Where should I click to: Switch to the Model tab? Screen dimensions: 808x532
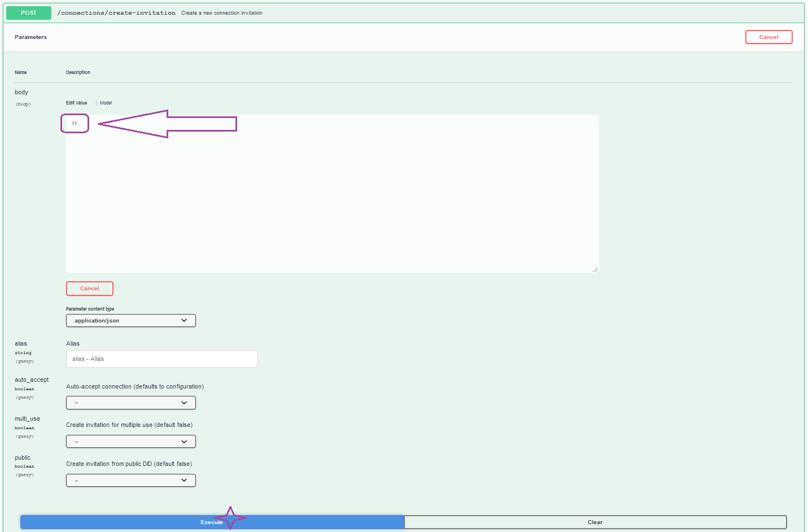pos(106,103)
